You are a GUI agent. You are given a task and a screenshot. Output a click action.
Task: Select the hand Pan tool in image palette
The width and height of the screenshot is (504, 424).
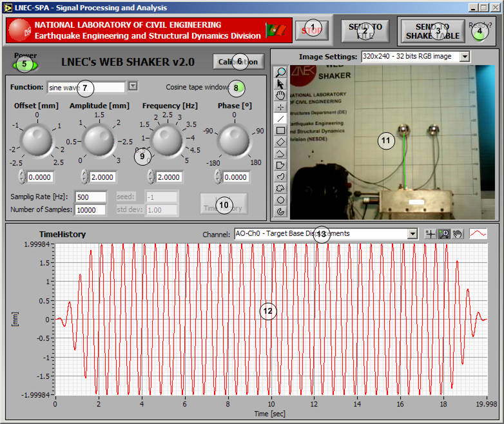point(280,95)
